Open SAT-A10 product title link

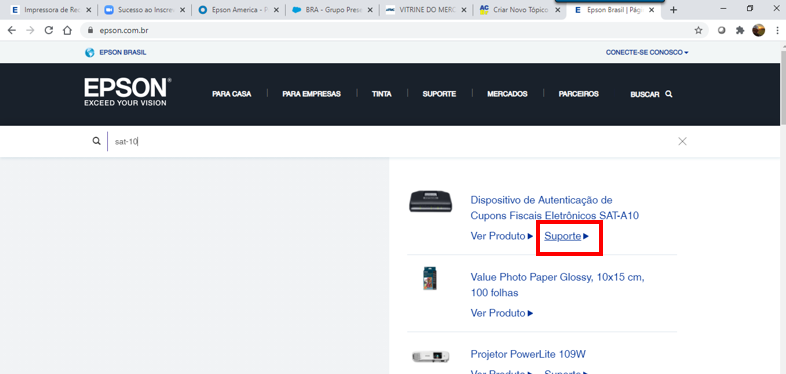(x=554, y=208)
